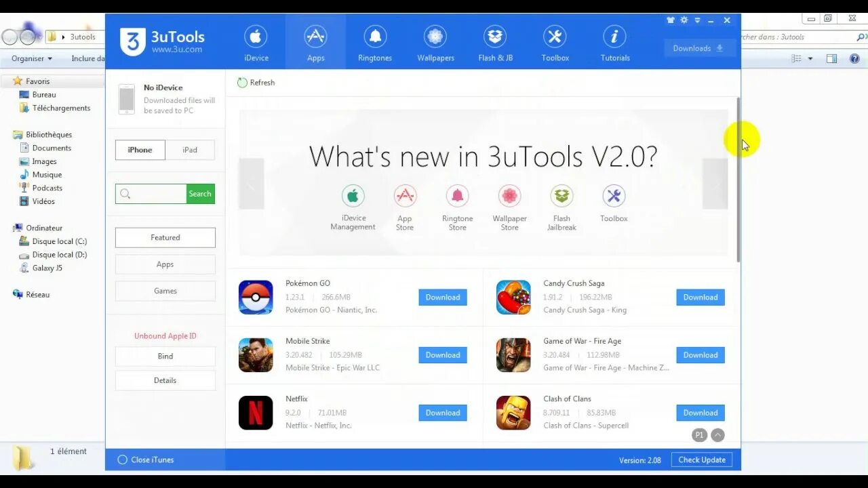Select the Featured category

[165, 238]
